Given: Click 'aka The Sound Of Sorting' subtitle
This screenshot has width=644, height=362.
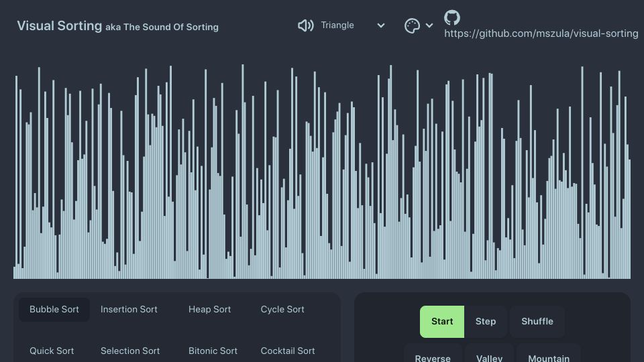Looking at the screenshot, I should pyautogui.click(x=162, y=27).
